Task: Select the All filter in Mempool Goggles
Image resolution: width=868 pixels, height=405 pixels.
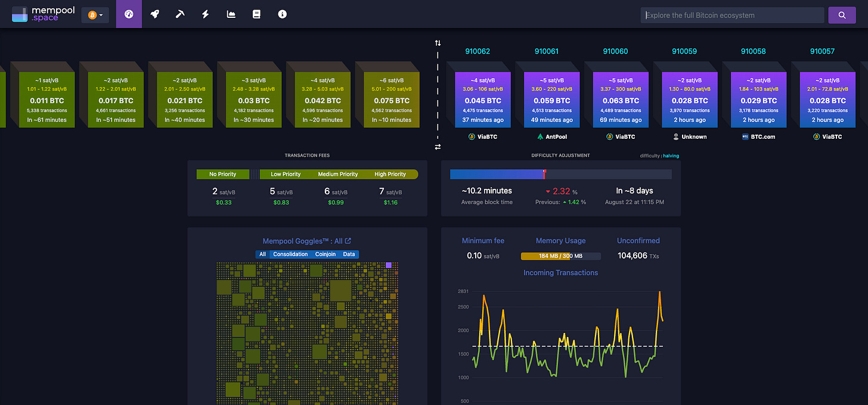Action: coord(262,254)
